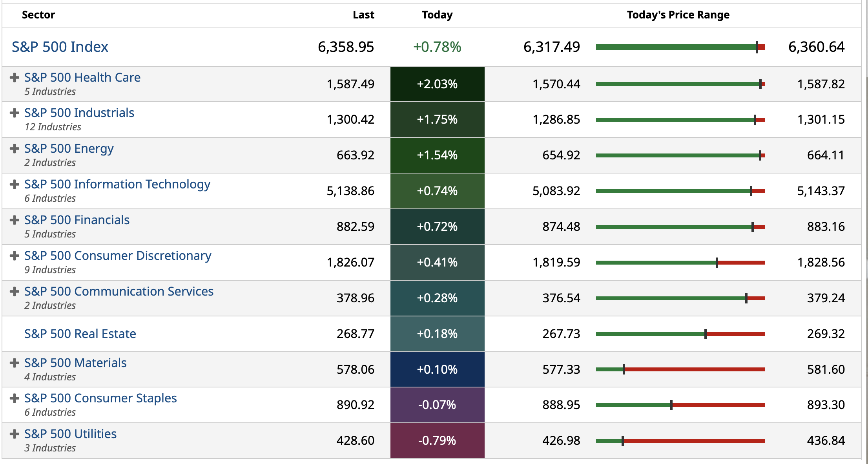Expand the Information Technology sector row
Image resolution: width=868 pixels, height=464 pixels.
point(15,184)
